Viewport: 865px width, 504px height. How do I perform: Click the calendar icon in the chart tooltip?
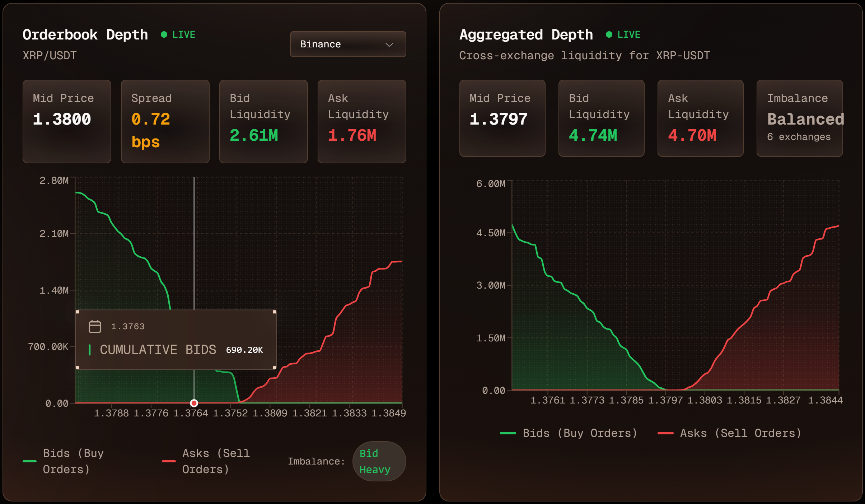[94, 326]
